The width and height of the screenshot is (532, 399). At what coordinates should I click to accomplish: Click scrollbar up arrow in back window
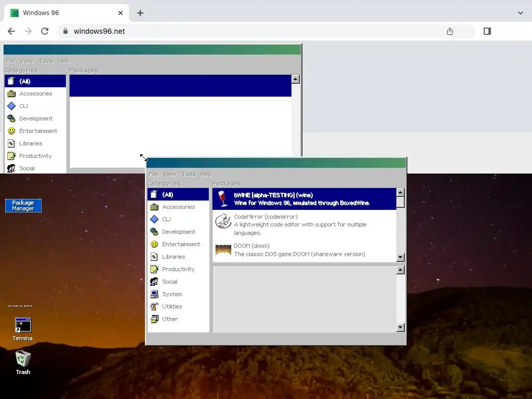click(x=296, y=79)
